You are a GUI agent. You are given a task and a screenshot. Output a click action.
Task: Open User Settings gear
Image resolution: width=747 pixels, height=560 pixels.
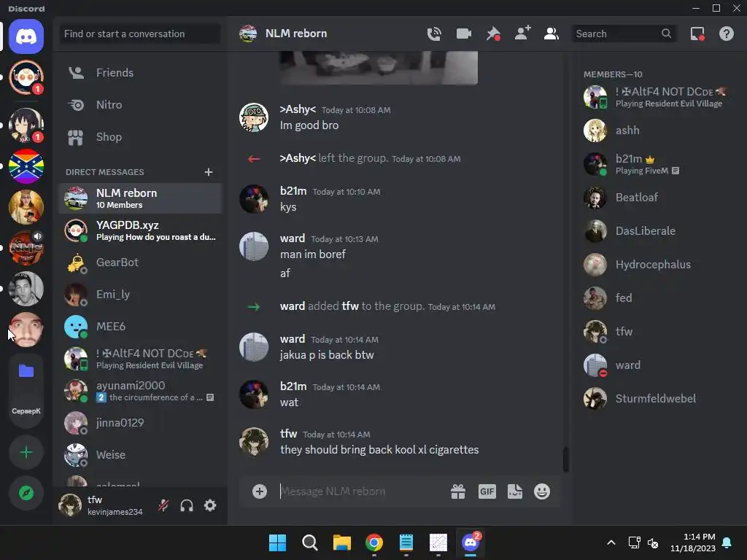[210, 505]
